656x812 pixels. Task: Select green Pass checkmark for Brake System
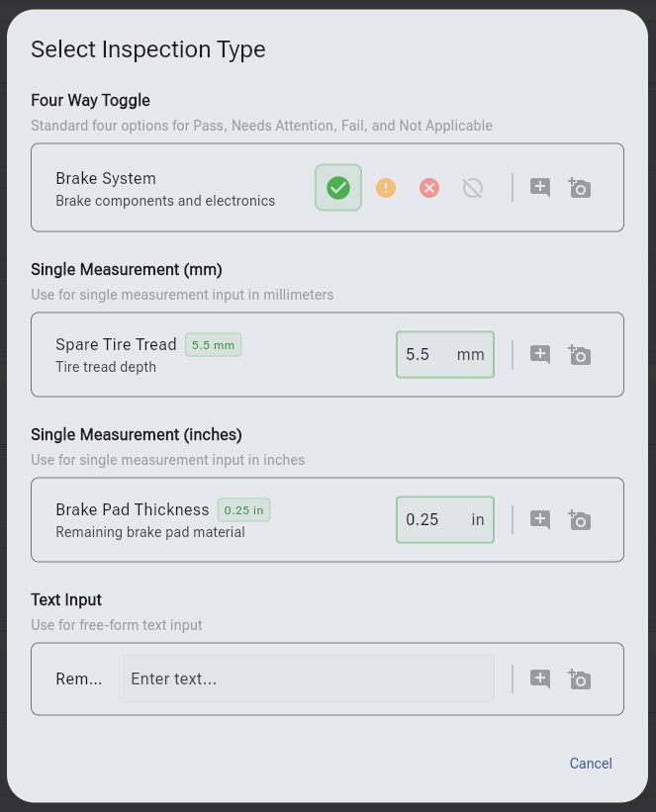338,187
